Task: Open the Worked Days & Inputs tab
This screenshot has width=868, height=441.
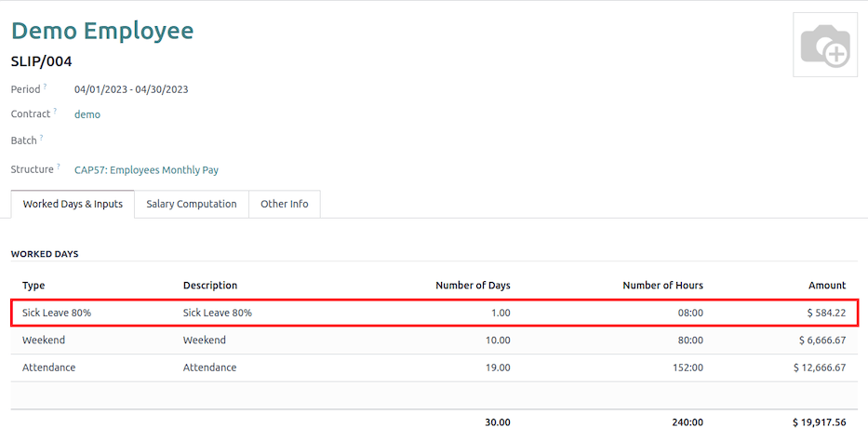Action: click(x=73, y=204)
